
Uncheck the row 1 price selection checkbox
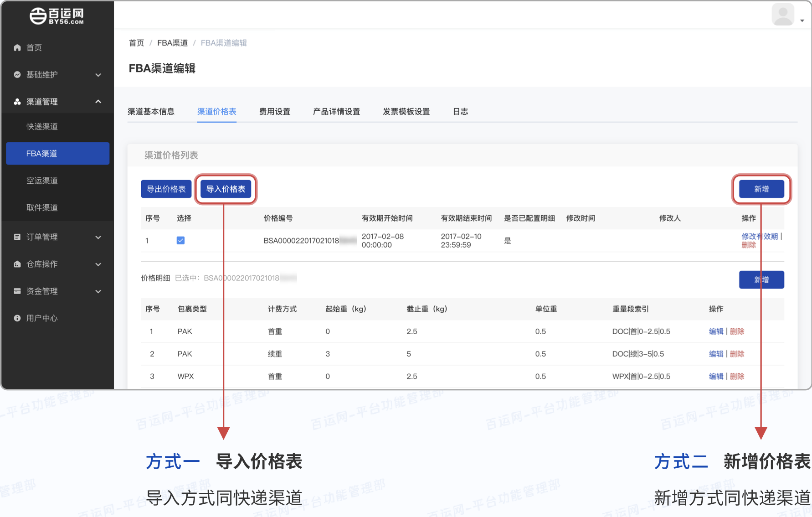(x=181, y=240)
